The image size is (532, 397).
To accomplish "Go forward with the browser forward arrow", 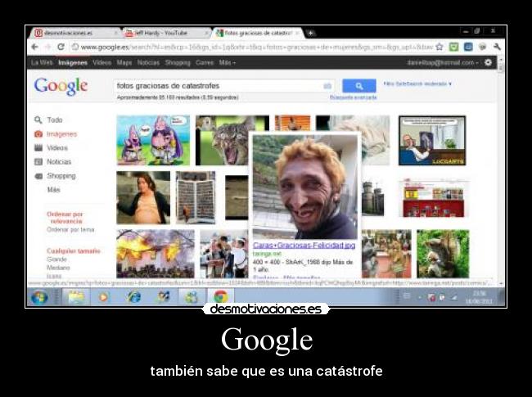I will coord(47,47).
